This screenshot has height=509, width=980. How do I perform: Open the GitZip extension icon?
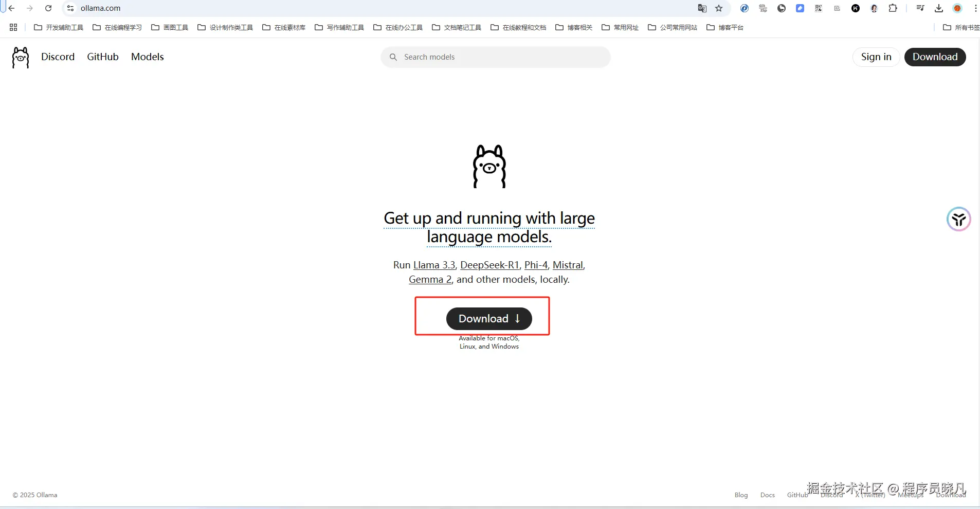763,8
